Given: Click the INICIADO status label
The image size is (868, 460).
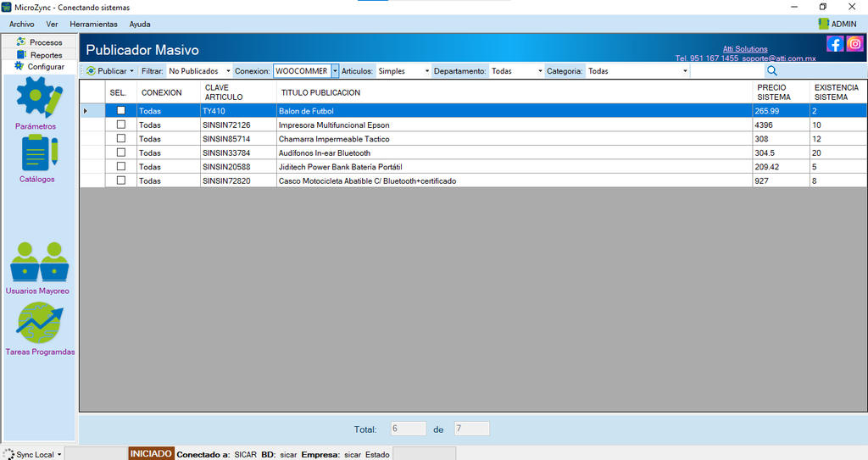Looking at the screenshot, I should (x=151, y=454).
